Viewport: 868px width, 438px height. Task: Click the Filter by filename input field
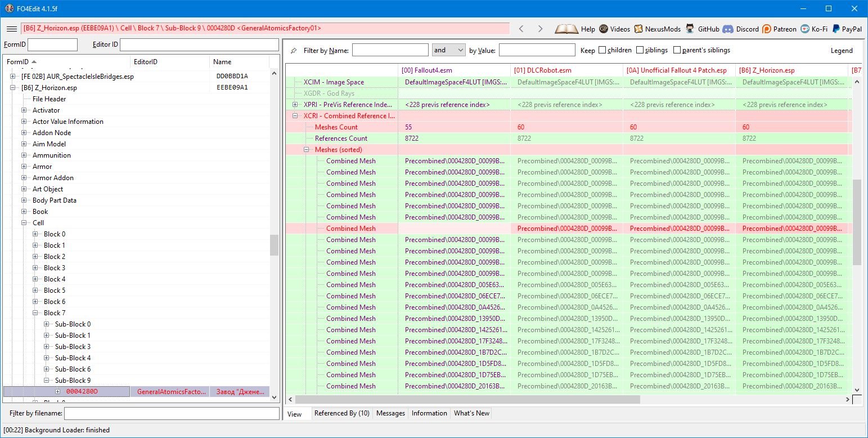pos(172,414)
